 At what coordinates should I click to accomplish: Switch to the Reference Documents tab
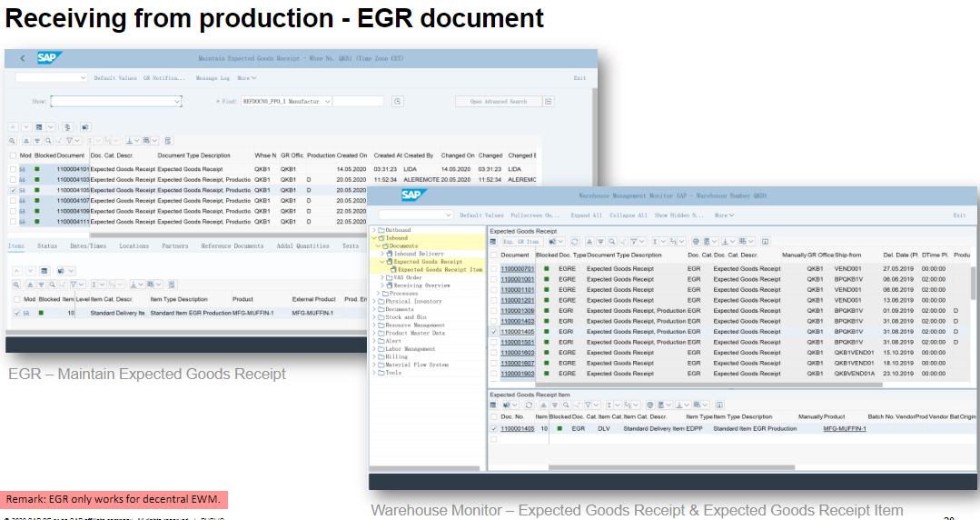point(233,246)
